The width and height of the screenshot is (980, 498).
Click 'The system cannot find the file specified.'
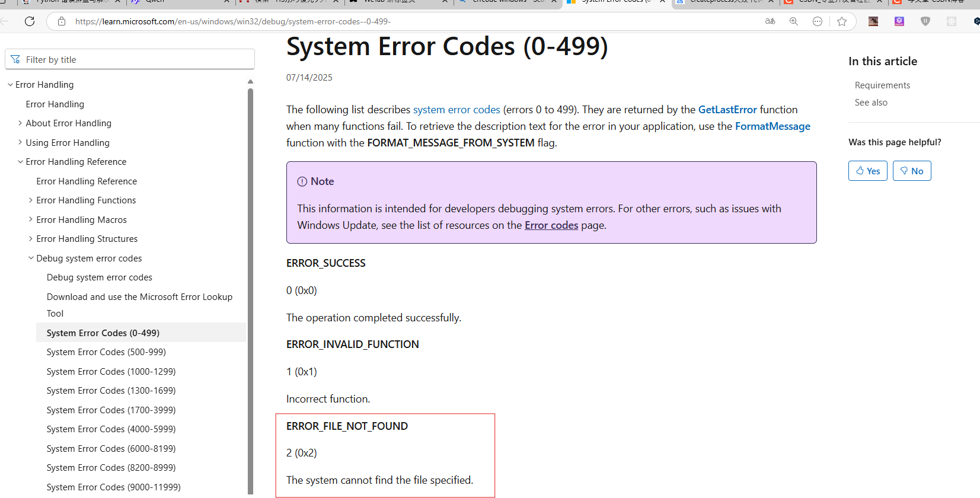click(380, 480)
